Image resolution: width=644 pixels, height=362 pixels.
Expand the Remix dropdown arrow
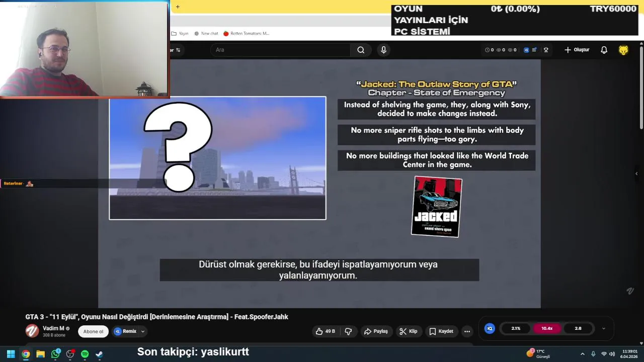coord(143,331)
